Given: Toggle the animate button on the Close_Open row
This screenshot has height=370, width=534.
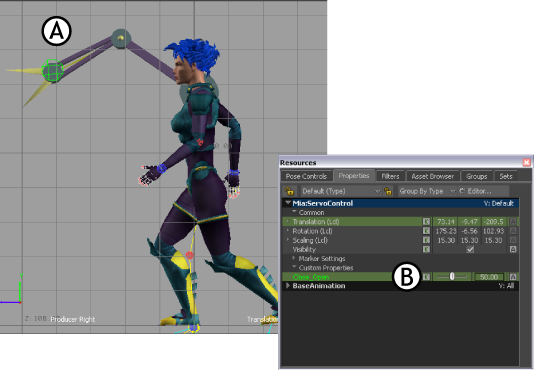Looking at the screenshot, I should click(513, 277).
